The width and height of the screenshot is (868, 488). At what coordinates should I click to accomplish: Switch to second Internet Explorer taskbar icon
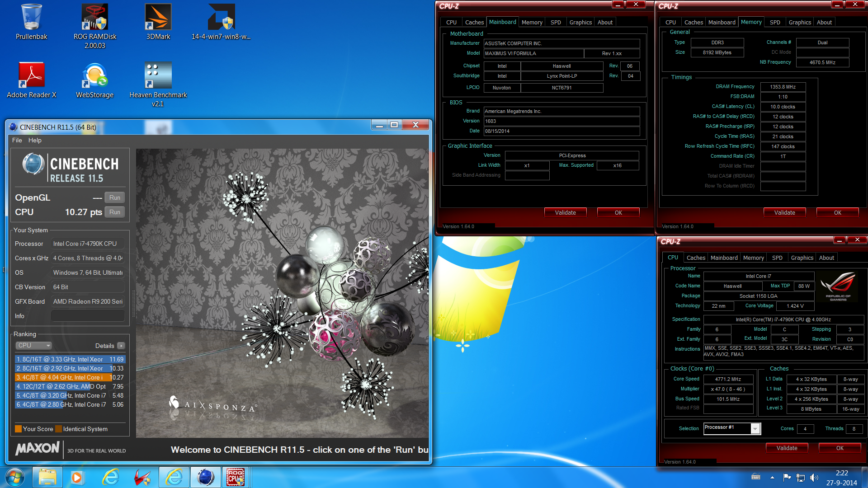coord(174,477)
